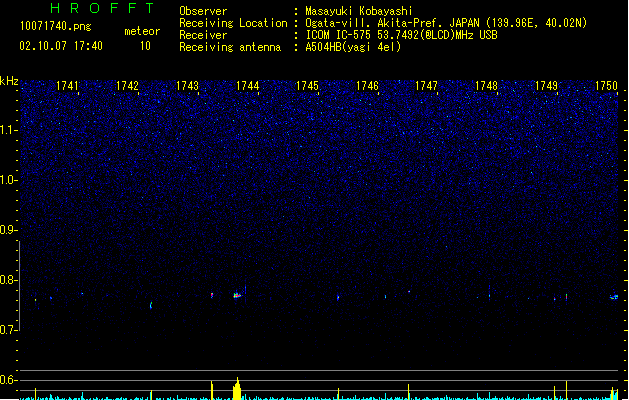The width and height of the screenshot is (629, 400).
Task: Click the 1744 time marker
Action: pos(248,86)
